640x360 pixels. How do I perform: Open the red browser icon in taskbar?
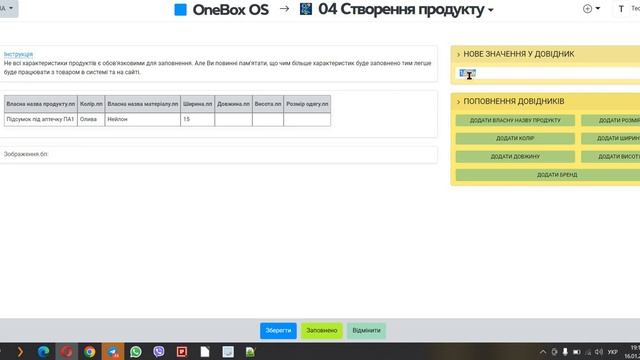pyautogui.click(x=67, y=351)
